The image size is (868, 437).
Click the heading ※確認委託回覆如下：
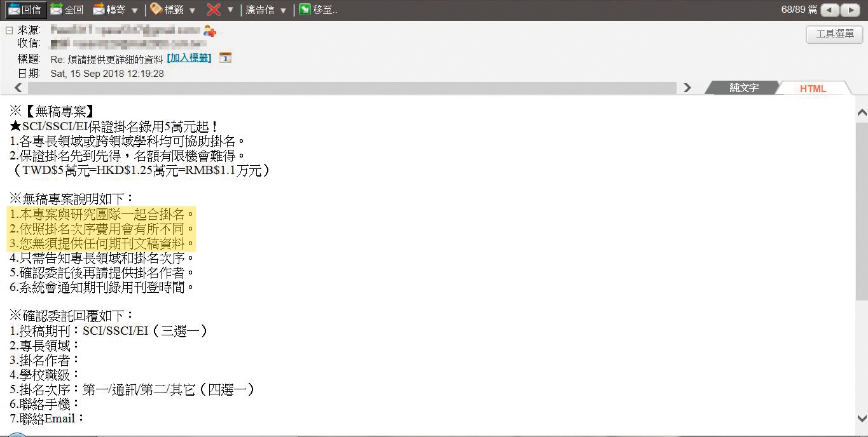coord(72,316)
